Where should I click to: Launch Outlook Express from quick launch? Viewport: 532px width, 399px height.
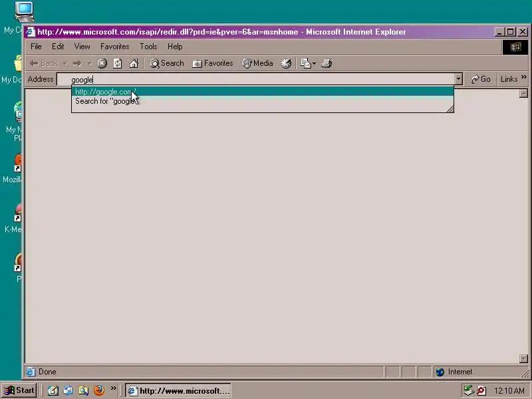tap(68, 390)
